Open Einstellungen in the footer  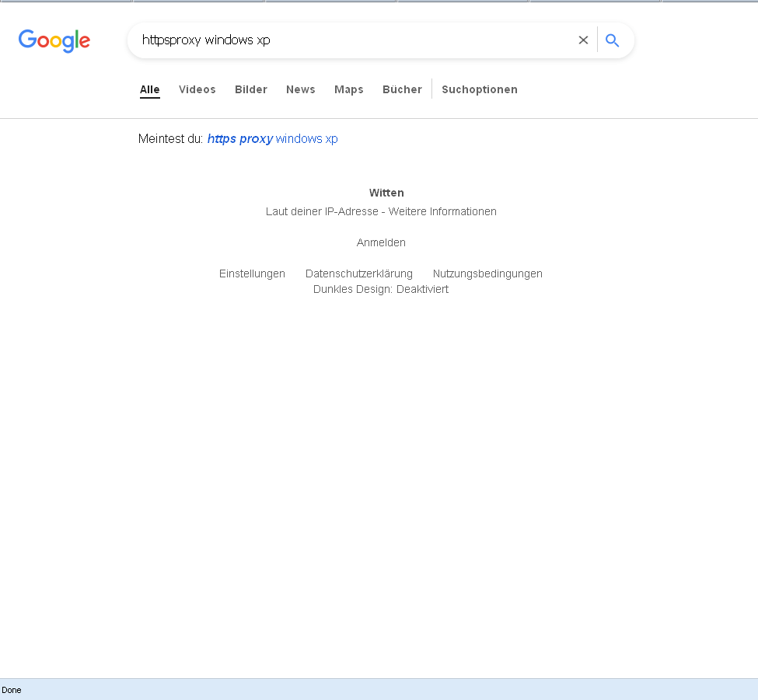[252, 273]
